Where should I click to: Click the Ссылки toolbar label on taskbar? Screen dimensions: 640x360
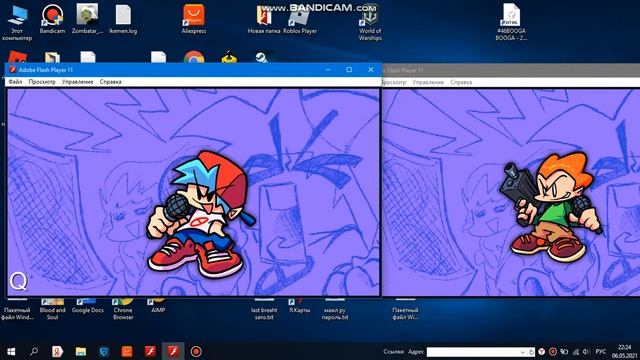(393, 351)
